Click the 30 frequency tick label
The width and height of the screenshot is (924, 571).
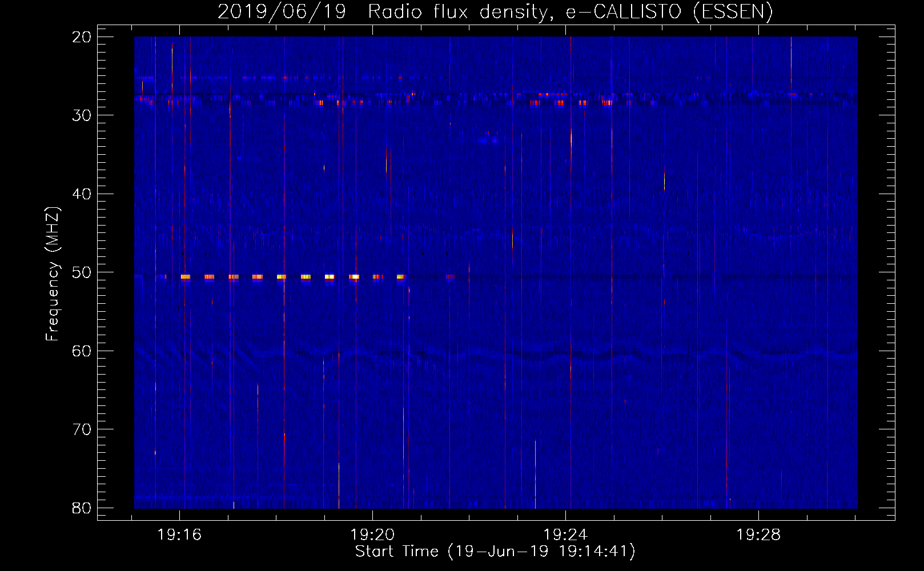[x=82, y=115]
